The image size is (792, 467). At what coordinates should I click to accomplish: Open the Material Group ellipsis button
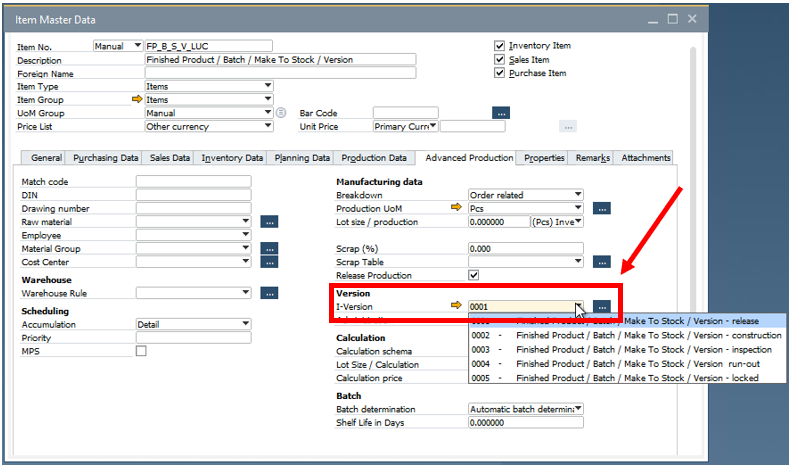(x=269, y=248)
